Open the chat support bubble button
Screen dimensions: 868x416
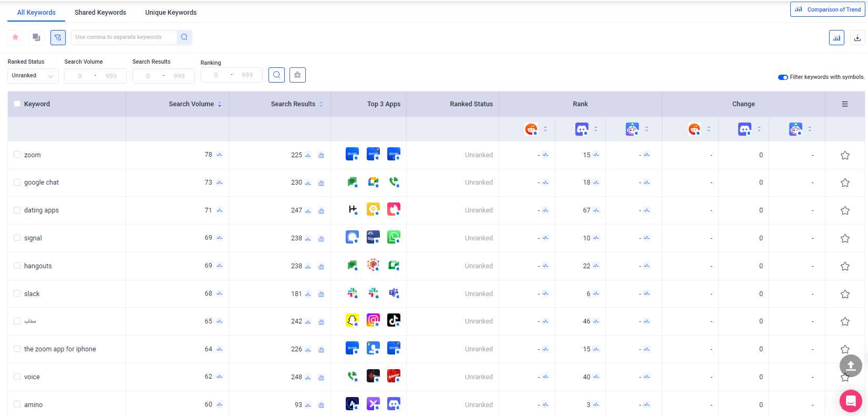click(x=851, y=401)
